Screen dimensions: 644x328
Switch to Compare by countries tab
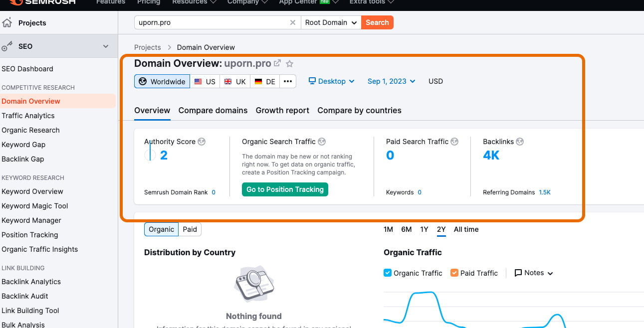pos(359,111)
